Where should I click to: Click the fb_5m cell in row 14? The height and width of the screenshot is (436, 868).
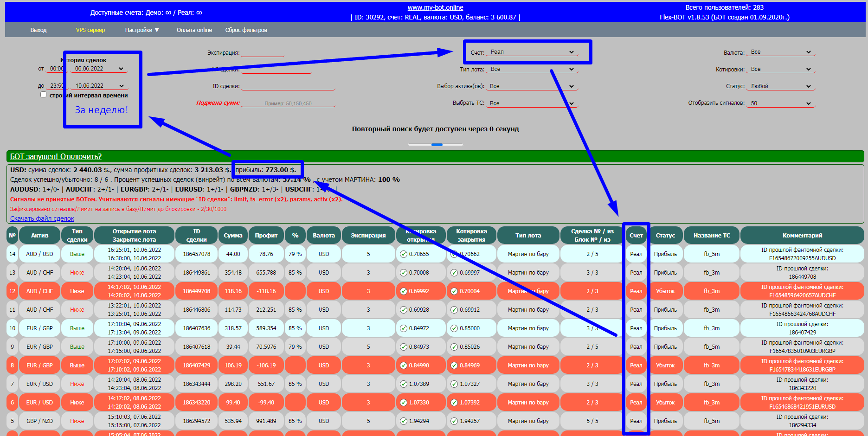click(x=712, y=254)
